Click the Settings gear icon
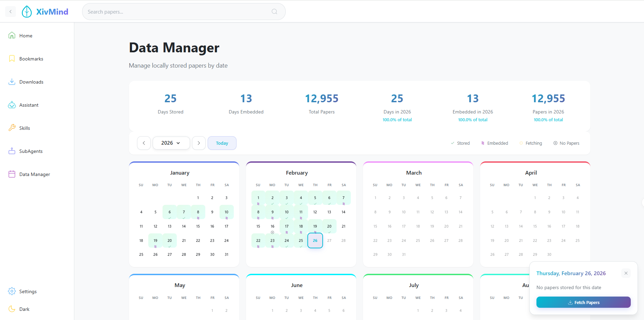Image resolution: width=644 pixels, height=320 pixels. [x=12, y=291]
